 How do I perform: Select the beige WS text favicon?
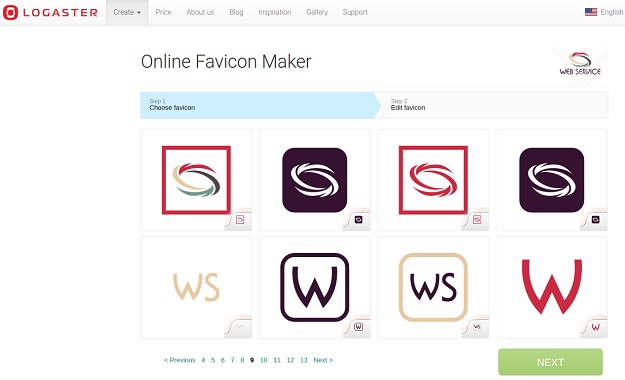[x=196, y=287]
